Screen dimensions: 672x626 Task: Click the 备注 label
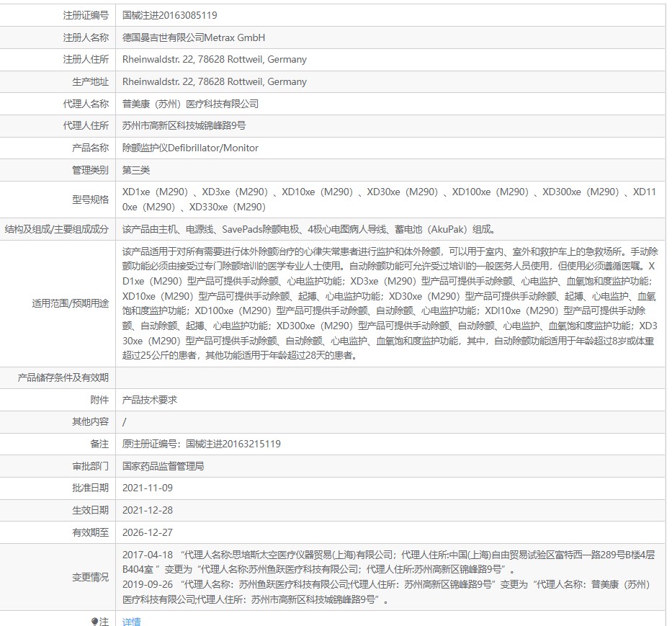[99, 444]
